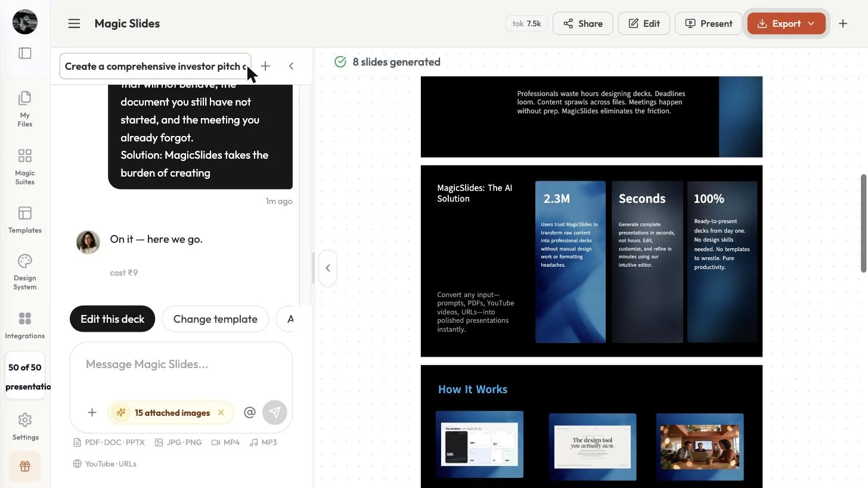Click the mention @ icon
The width and height of the screenshot is (868, 488).
[x=250, y=413]
